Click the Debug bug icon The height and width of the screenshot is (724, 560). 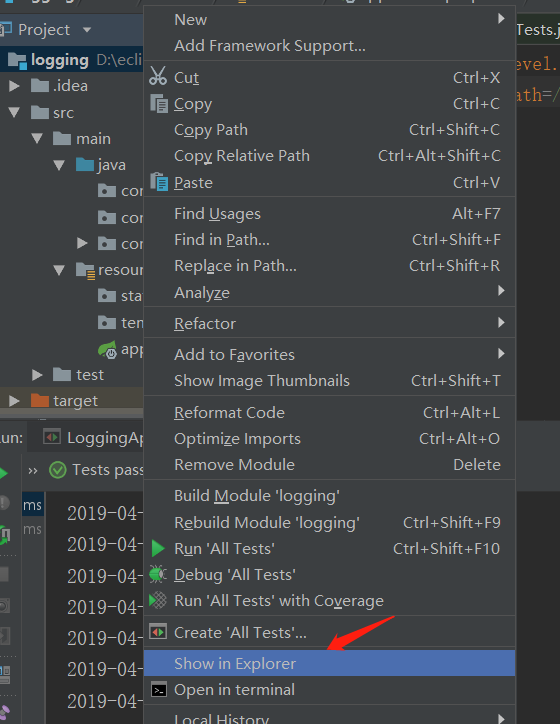(157, 574)
